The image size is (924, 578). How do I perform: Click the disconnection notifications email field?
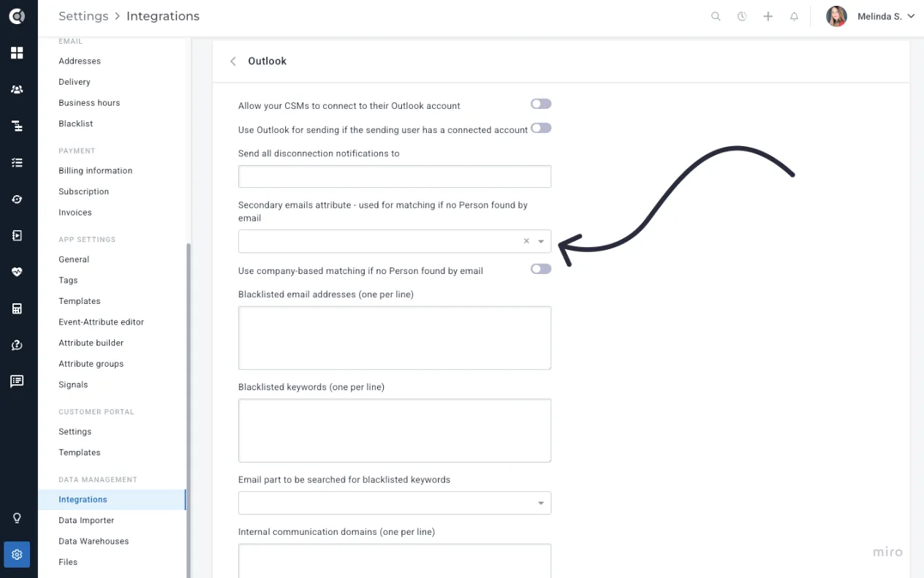395,177
